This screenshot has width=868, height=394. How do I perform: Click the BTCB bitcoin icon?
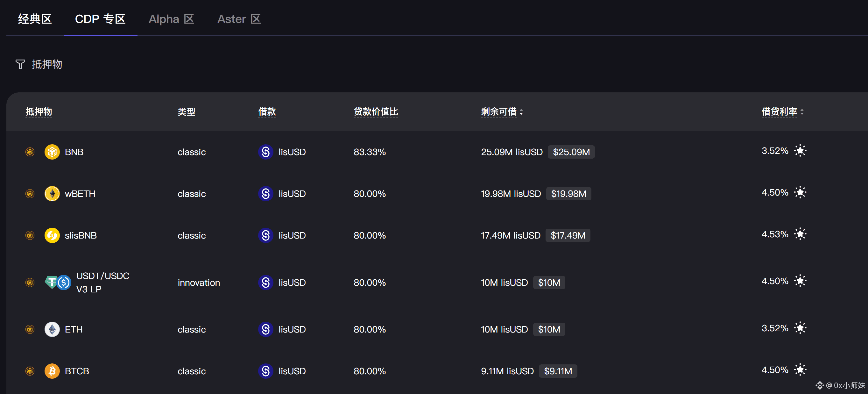point(52,371)
